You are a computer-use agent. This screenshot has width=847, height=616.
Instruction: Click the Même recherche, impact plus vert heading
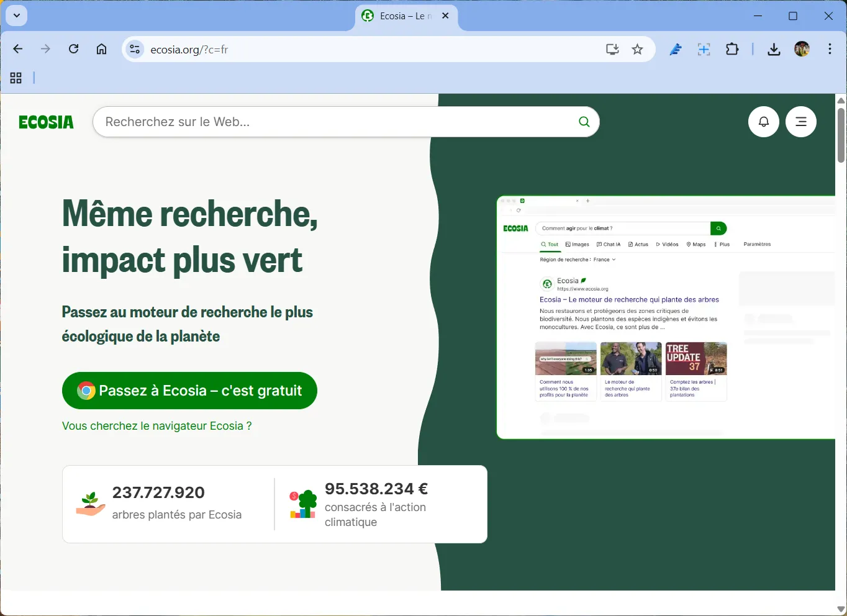tap(190, 237)
